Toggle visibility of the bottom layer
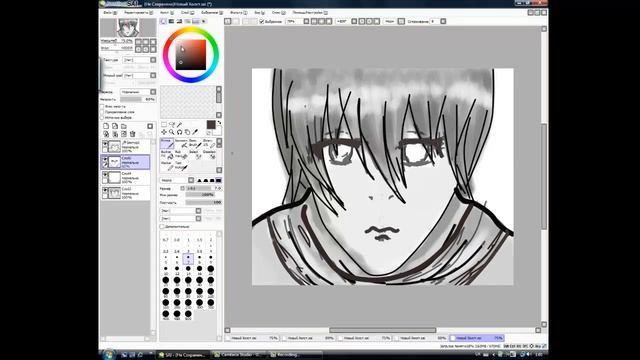640x360 pixels. [x=105, y=191]
